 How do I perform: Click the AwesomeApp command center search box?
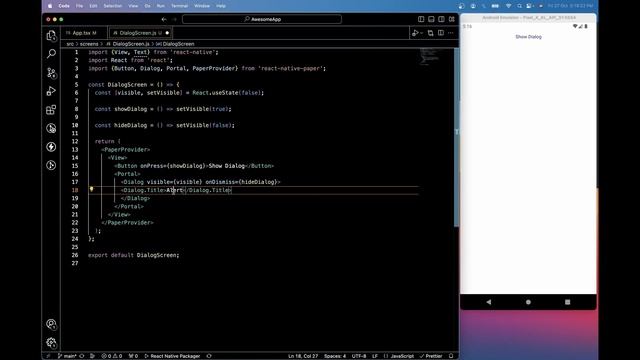click(x=262, y=19)
